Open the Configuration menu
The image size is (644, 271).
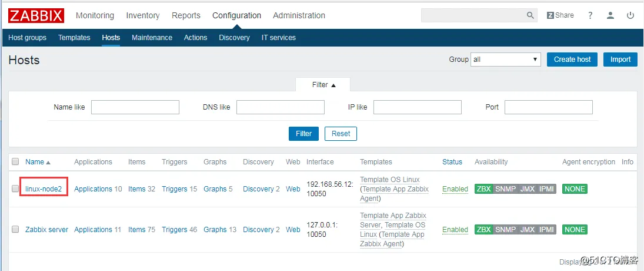pyautogui.click(x=236, y=15)
